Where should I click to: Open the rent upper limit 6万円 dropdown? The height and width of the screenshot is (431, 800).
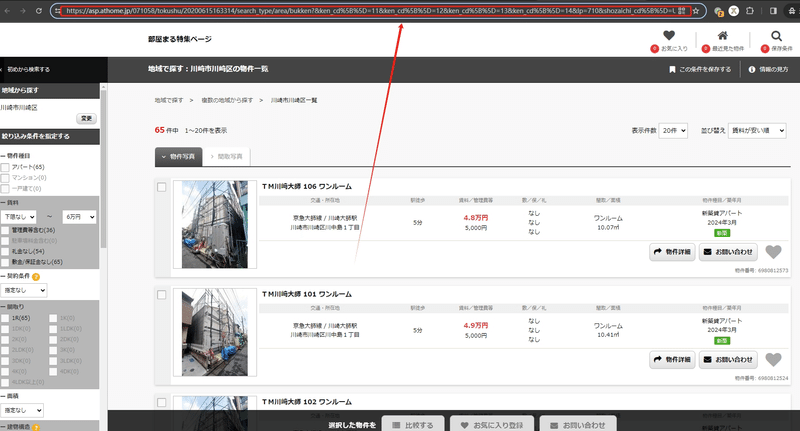coord(79,217)
